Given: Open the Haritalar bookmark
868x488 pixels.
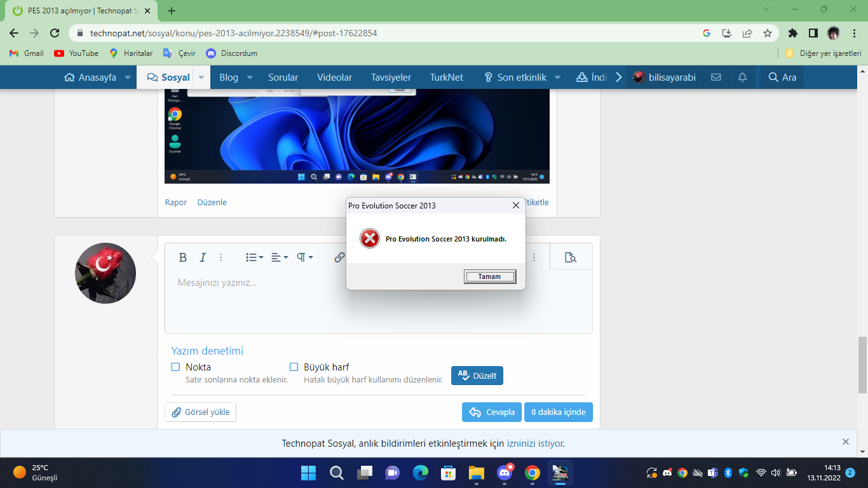Looking at the screenshot, I should pyautogui.click(x=131, y=53).
